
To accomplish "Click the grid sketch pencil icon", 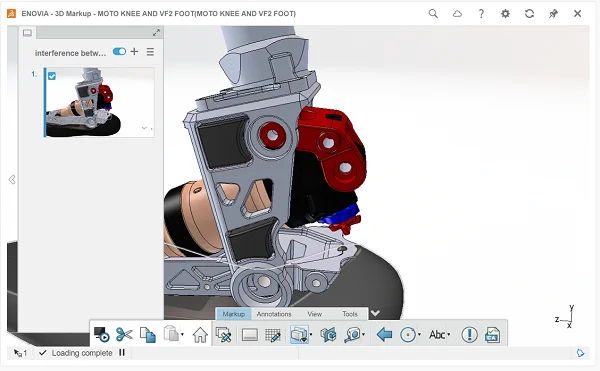I will pyautogui.click(x=273, y=335).
